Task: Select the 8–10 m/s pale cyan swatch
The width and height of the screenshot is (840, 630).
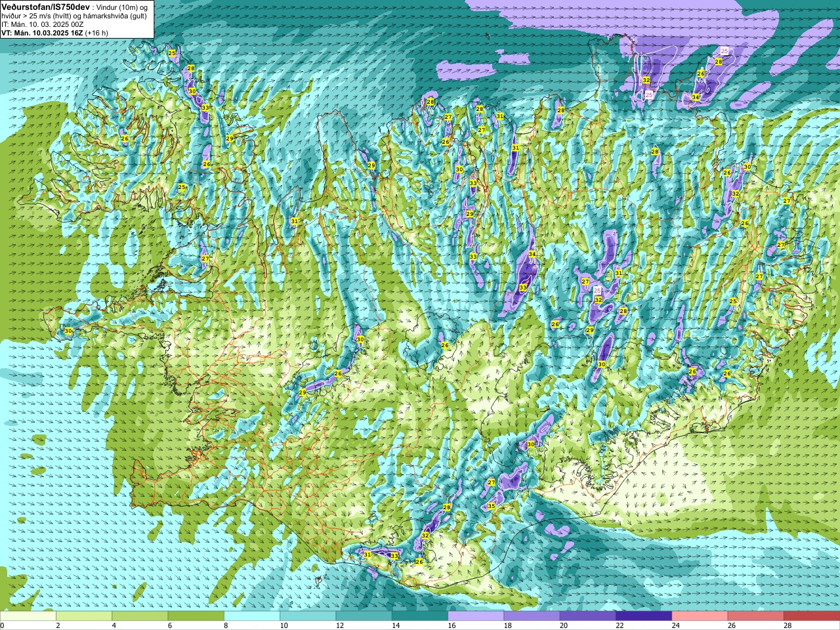Action: coord(252,616)
